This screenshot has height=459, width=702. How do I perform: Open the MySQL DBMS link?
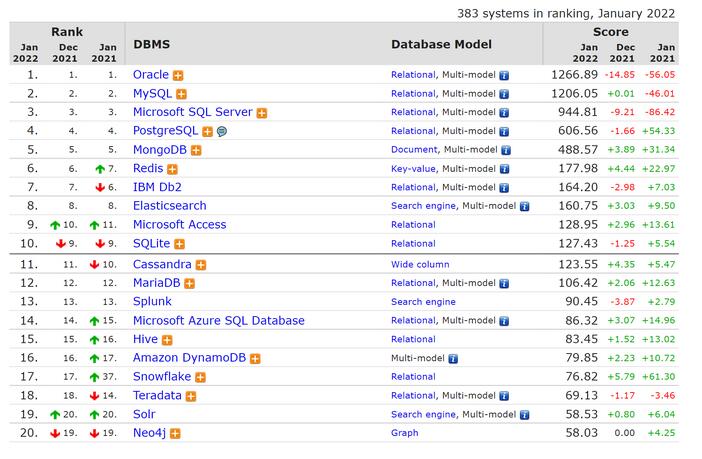tap(152, 94)
